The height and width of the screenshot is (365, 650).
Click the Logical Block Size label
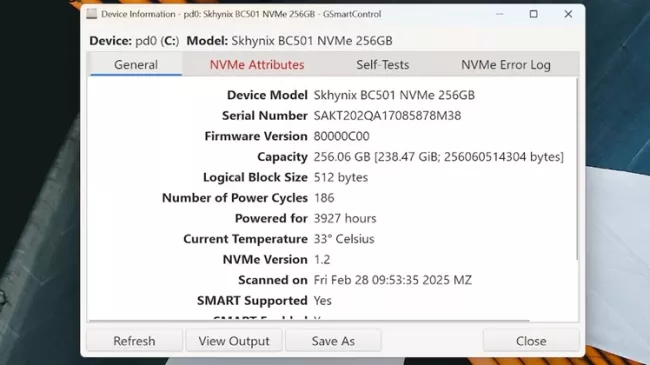pos(255,178)
